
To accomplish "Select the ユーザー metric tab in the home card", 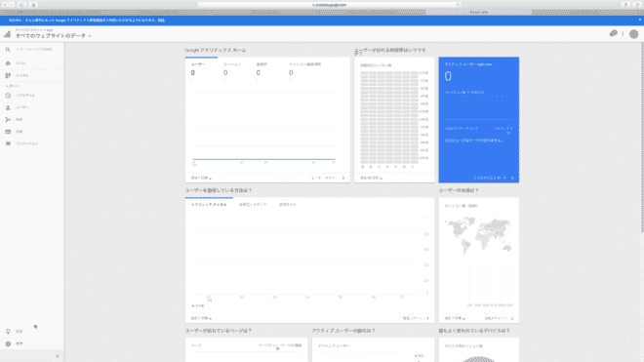I will click(201, 69).
